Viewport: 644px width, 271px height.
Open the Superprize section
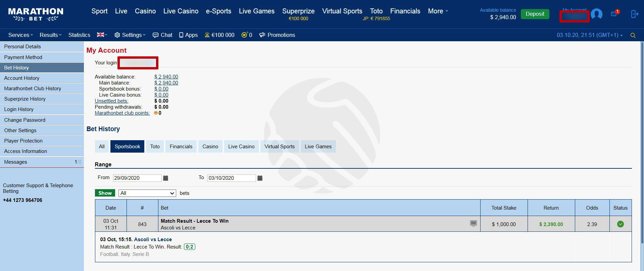[x=298, y=14]
